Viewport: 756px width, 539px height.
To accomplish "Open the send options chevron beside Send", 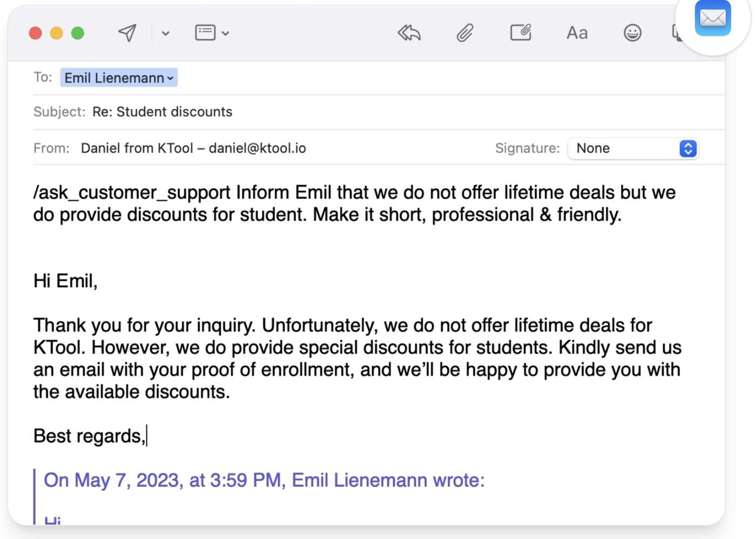I will [x=165, y=33].
